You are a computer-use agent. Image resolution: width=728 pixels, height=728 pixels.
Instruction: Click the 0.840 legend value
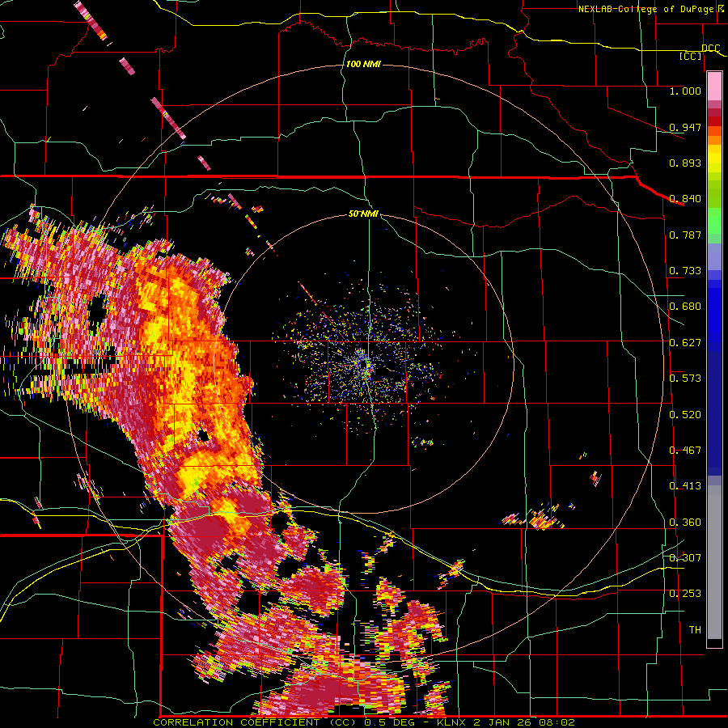(685, 199)
